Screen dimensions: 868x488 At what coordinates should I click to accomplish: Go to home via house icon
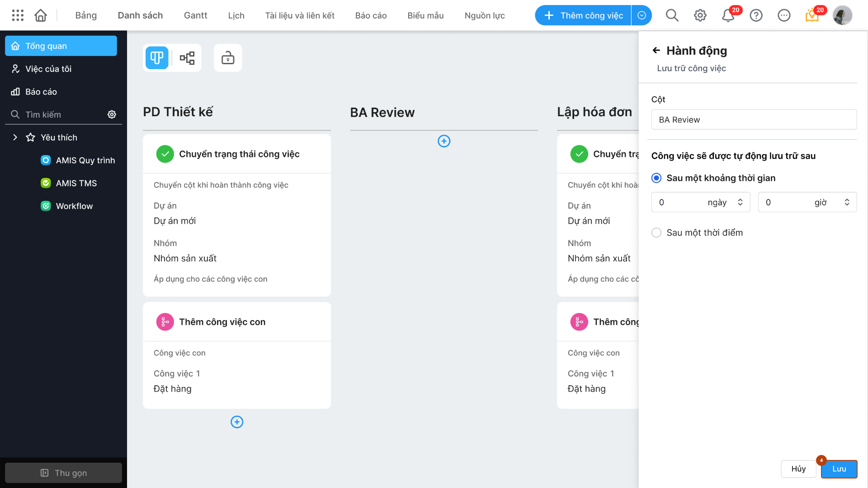[41, 15]
